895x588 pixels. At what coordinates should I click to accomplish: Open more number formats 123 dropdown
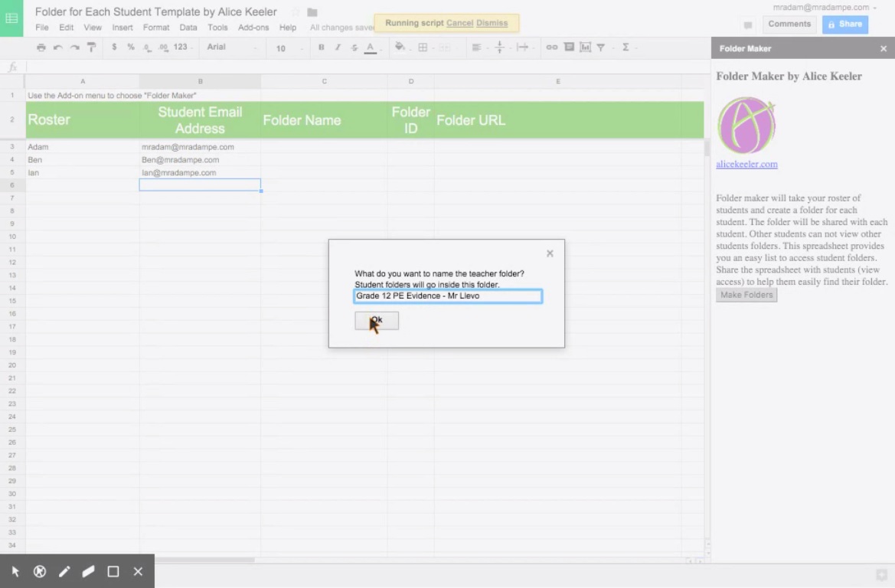[x=183, y=47]
